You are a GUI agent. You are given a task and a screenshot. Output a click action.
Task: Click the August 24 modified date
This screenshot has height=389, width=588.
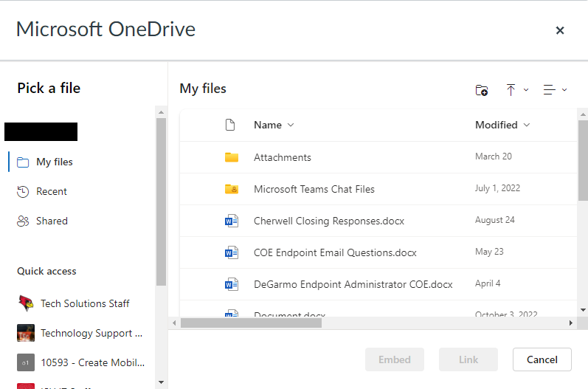pos(494,220)
